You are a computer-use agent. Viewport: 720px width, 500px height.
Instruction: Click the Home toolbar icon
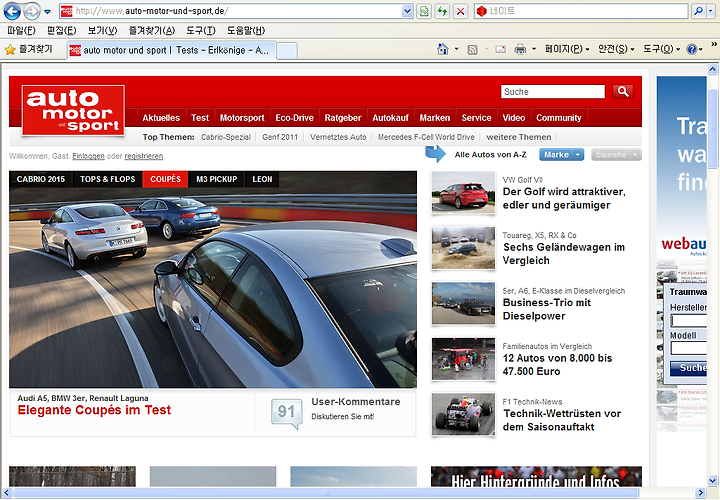tap(443, 49)
